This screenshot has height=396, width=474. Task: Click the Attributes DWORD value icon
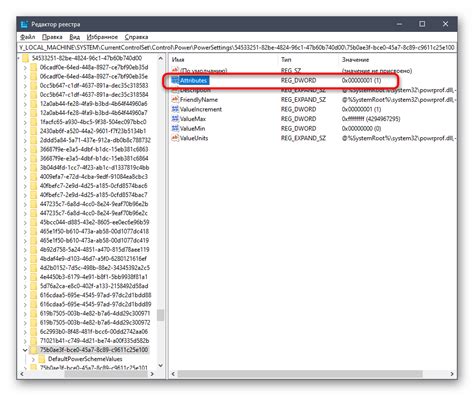pyautogui.click(x=175, y=80)
